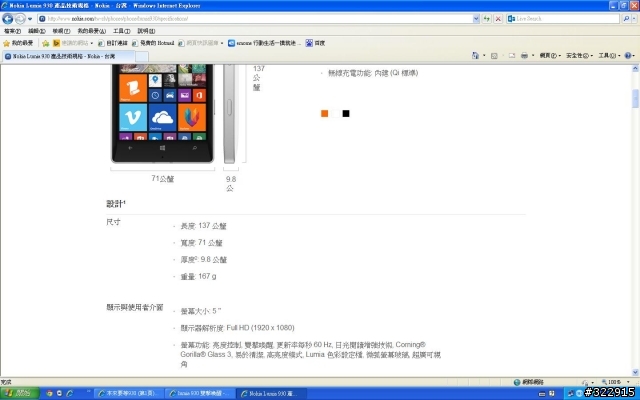Viewport: 640px width, 400px height.
Task: Click the 無線充電功能 spec line
Action: [373, 73]
